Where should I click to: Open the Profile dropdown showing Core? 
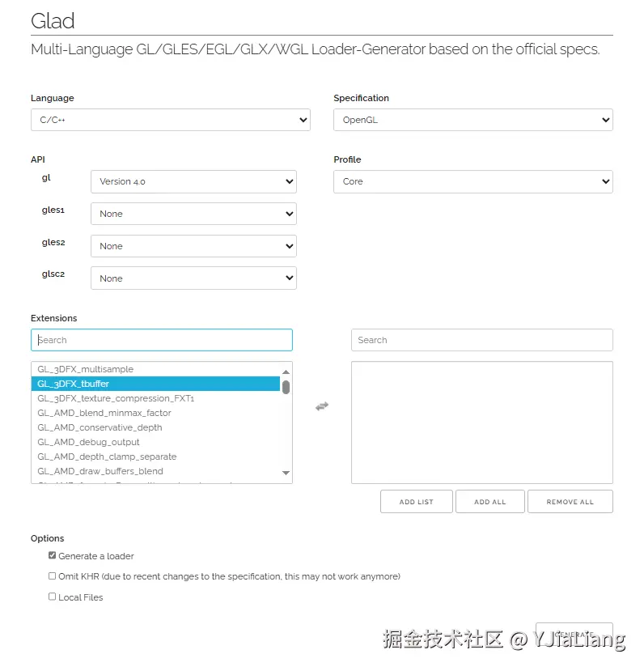(x=473, y=181)
